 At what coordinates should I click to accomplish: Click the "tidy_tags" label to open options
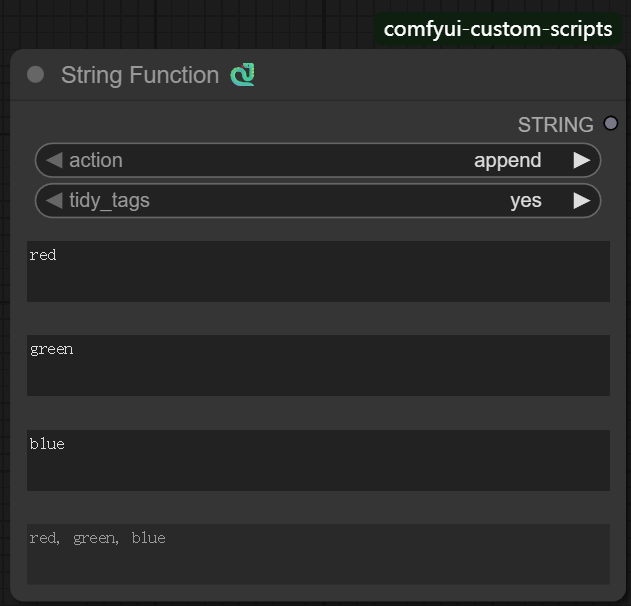click(x=109, y=200)
